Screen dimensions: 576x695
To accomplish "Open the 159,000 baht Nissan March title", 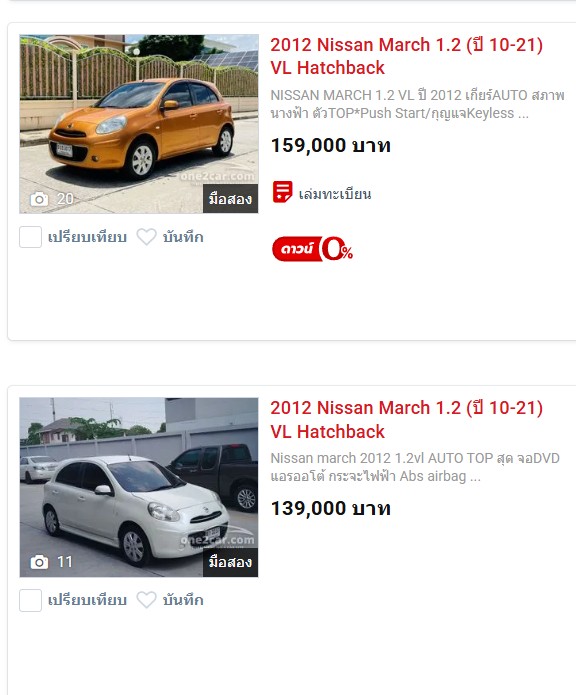I will tap(406, 56).
